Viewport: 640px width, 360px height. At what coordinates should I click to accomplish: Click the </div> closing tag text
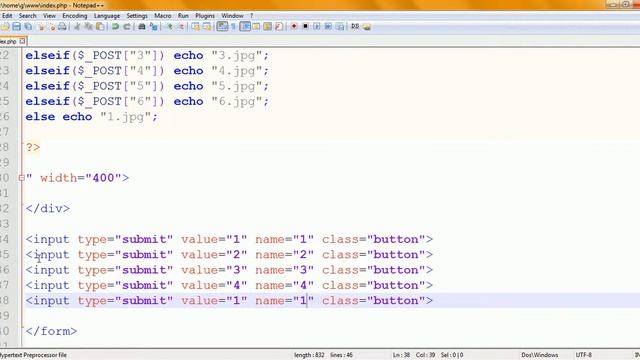click(48, 209)
